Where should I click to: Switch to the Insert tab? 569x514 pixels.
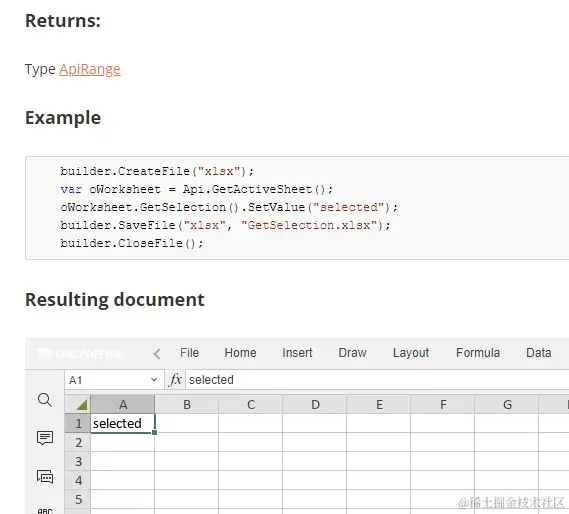(297, 353)
